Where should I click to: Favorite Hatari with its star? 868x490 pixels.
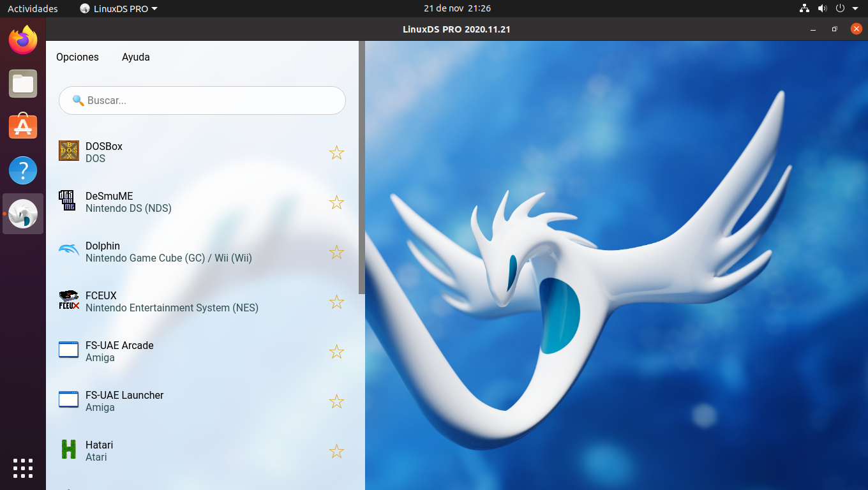336,451
